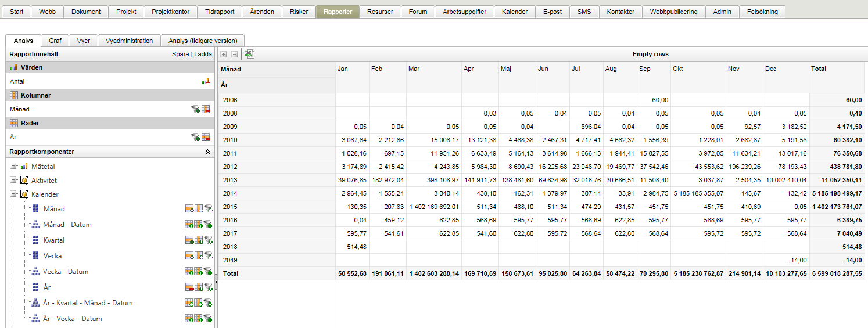The image size is (868, 328).
Task: Remove År component from rows
Action: coord(189,287)
